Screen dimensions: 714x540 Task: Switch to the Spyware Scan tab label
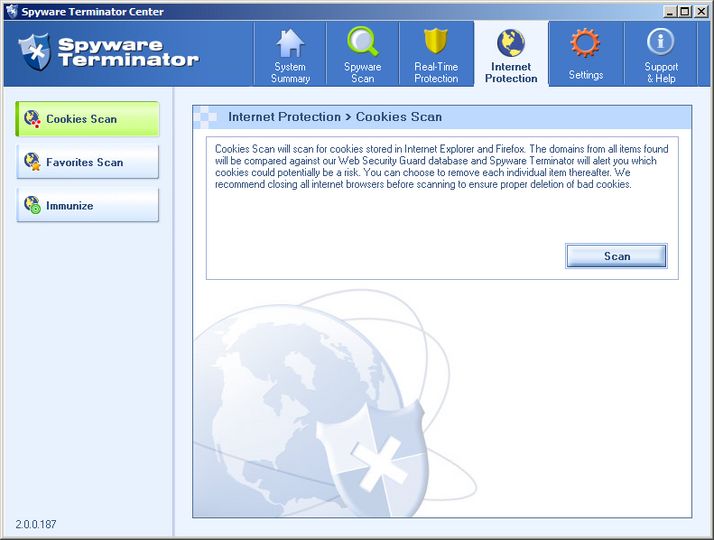[x=363, y=73]
